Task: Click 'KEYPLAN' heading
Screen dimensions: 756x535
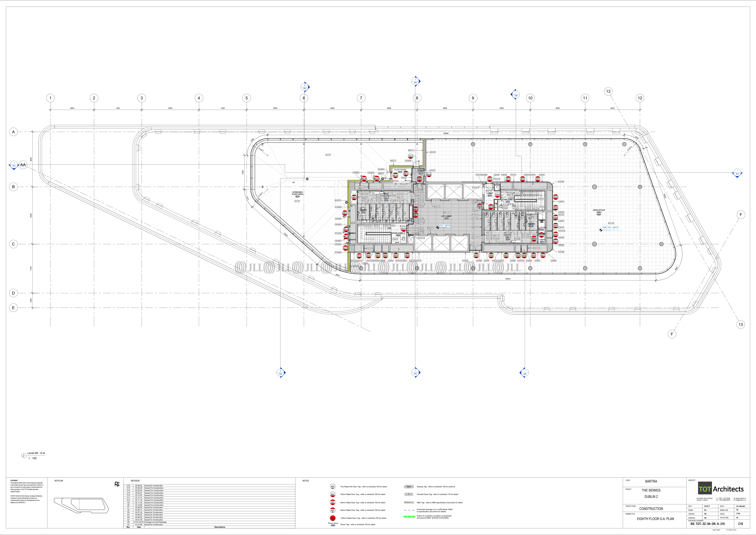Action: pyautogui.click(x=59, y=481)
